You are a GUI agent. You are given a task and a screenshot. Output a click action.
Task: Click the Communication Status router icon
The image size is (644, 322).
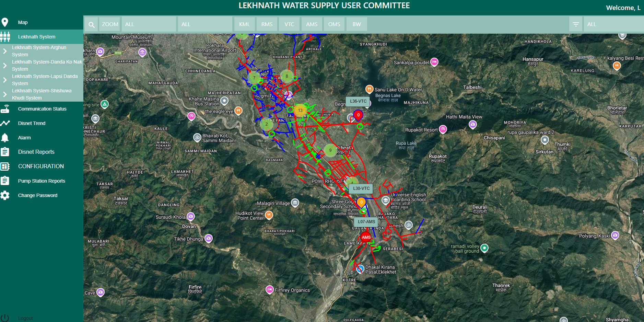pyautogui.click(x=5, y=109)
